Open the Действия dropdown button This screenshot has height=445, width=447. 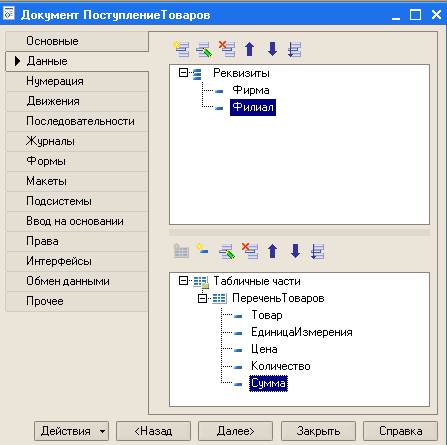(72, 431)
